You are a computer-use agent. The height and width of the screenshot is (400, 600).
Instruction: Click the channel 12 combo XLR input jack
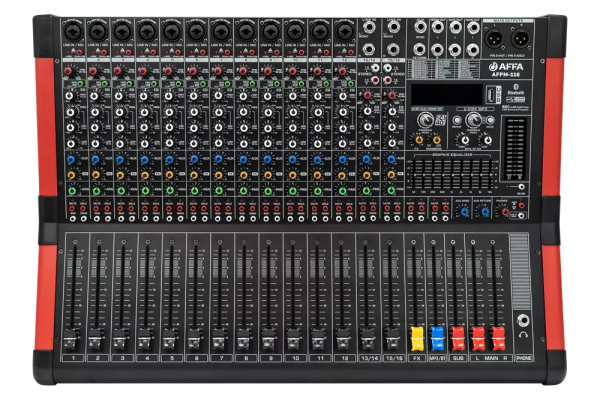pos(345,31)
